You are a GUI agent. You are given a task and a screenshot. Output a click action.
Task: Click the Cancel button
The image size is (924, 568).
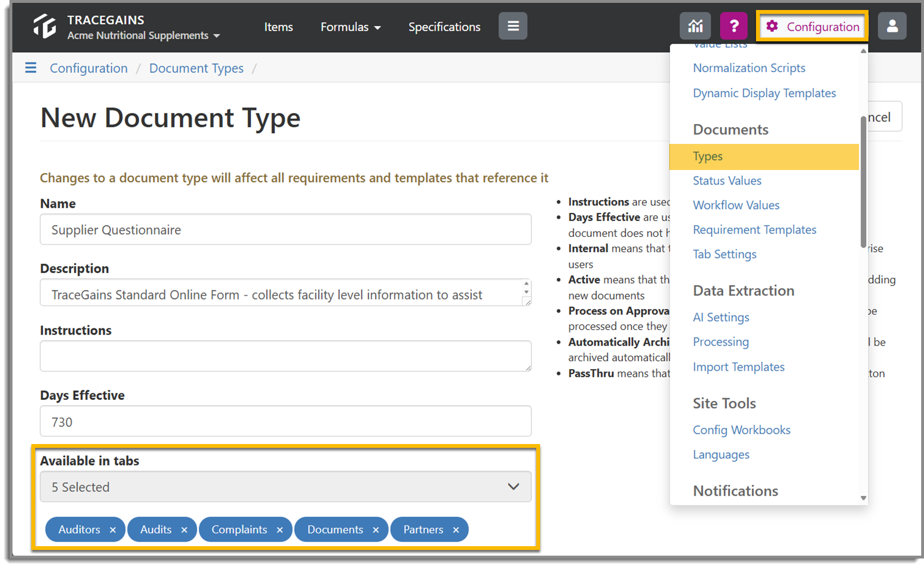click(x=885, y=116)
